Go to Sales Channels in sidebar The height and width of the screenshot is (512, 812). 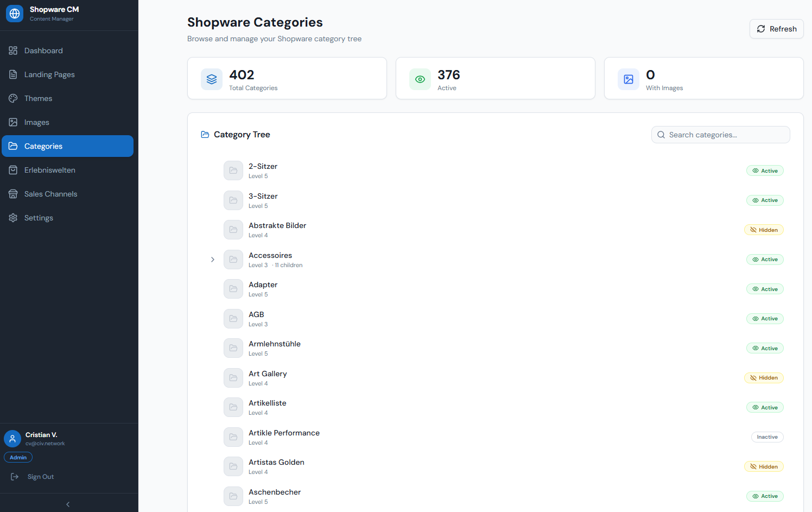pos(68,194)
